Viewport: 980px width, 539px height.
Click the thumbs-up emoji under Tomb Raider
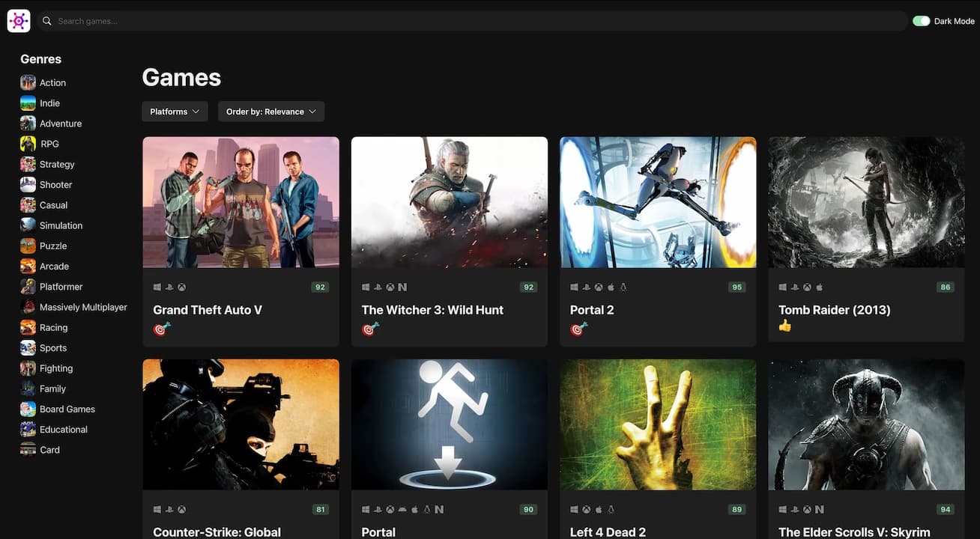pyautogui.click(x=785, y=326)
